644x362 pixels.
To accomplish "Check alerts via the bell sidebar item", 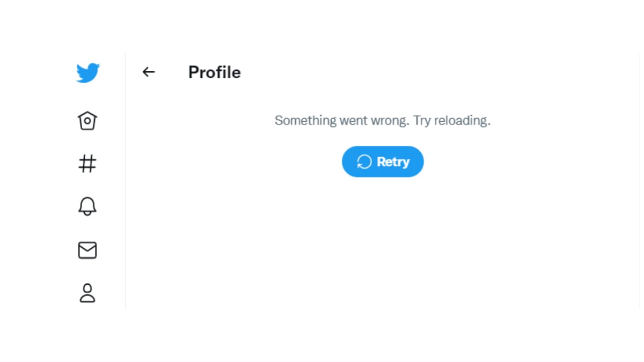I will (87, 206).
